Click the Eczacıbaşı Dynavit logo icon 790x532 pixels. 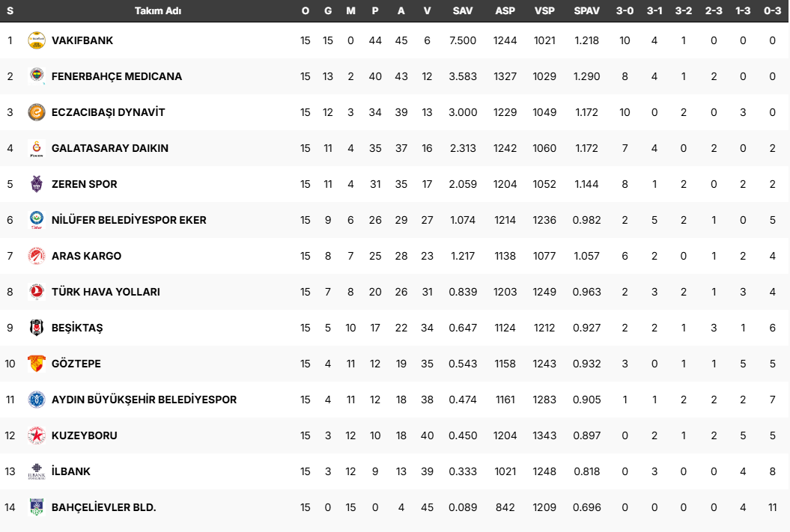[x=36, y=112]
